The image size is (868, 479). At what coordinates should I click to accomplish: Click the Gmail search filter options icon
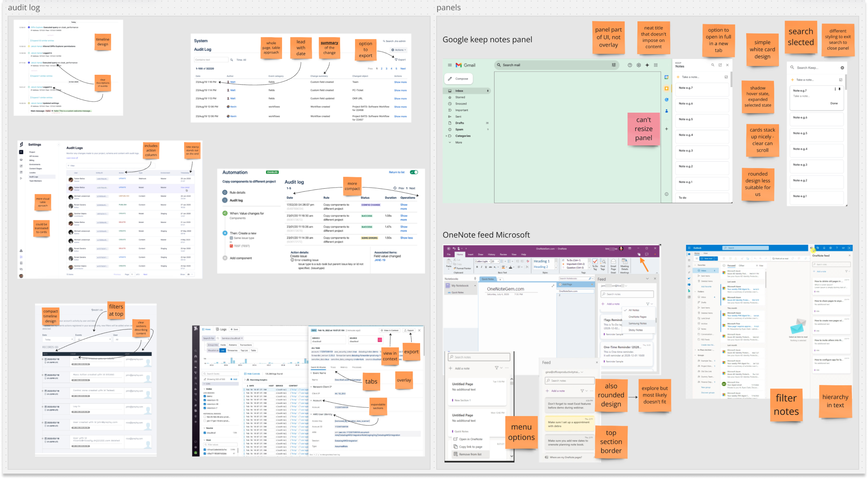(x=613, y=65)
